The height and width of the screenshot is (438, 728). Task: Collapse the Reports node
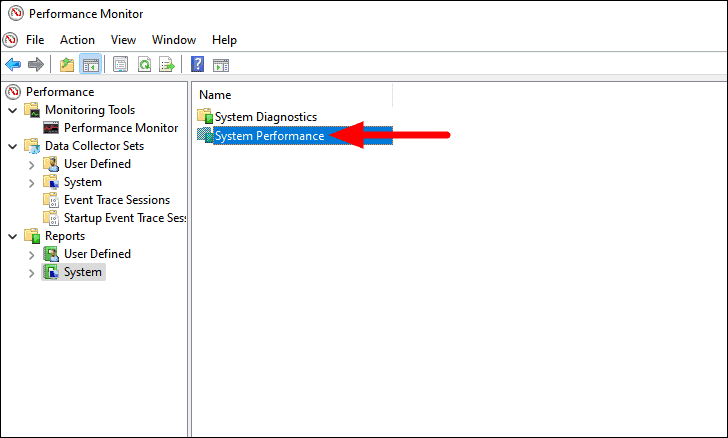click(x=13, y=236)
